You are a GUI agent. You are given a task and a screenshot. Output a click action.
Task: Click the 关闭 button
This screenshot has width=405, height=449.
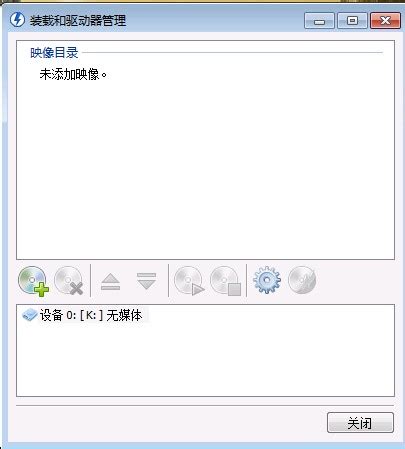pos(360,423)
